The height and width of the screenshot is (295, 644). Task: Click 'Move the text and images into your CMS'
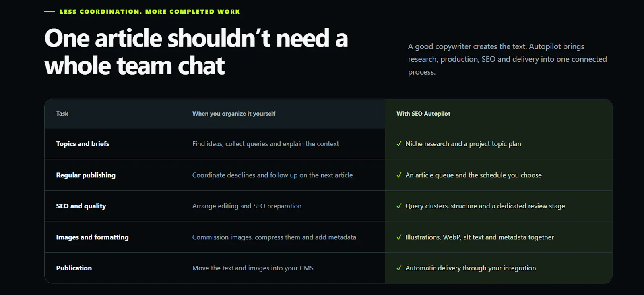253,268
